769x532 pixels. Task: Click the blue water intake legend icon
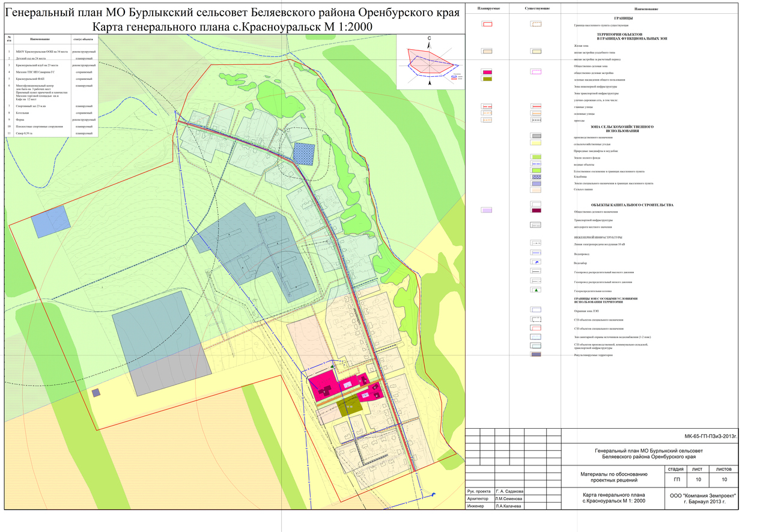(536, 262)
